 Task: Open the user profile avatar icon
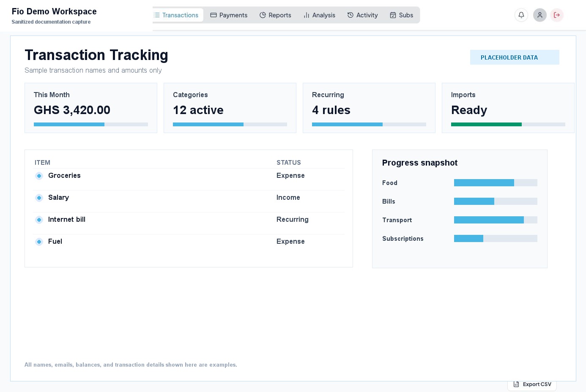(540, 15)
